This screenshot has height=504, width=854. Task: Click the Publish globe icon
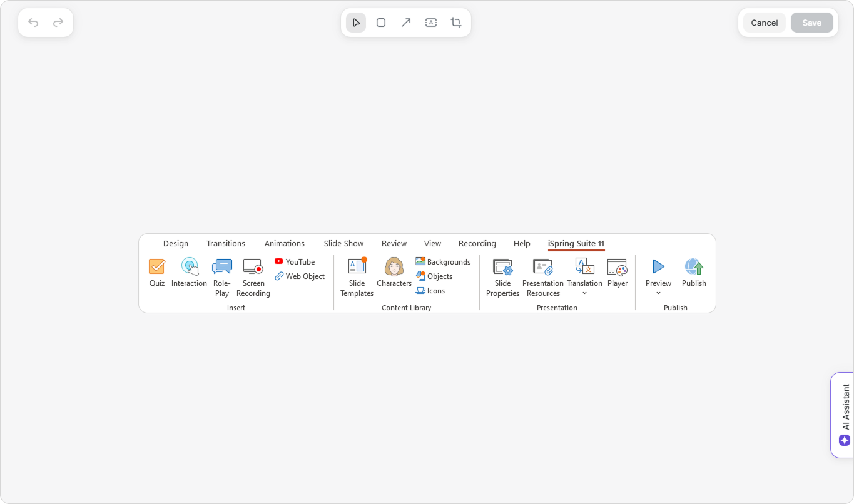coord(694,266)
